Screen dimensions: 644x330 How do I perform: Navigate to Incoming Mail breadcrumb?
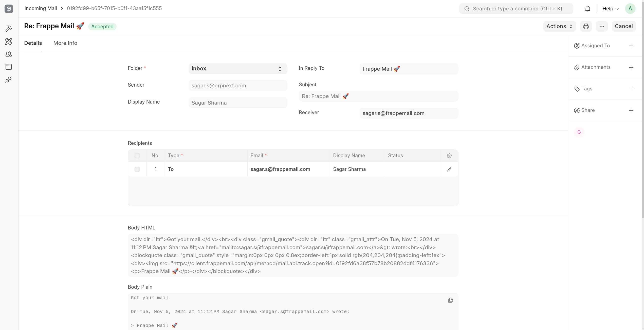click(41, 8)
